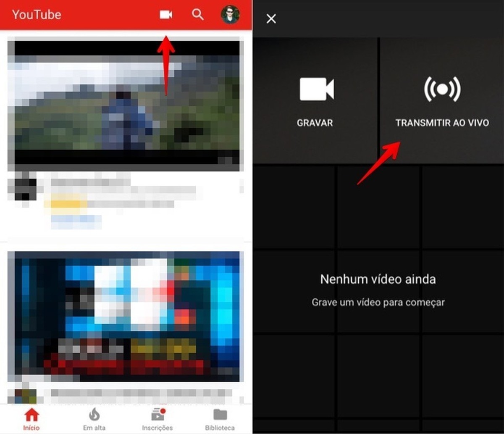Click the Início home icon

click(31, 415)
